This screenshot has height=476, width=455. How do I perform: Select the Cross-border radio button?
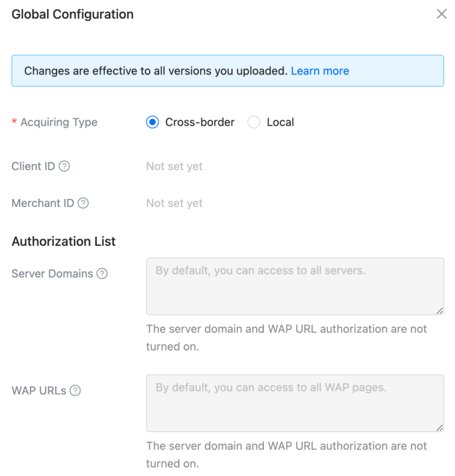(153, 122)
